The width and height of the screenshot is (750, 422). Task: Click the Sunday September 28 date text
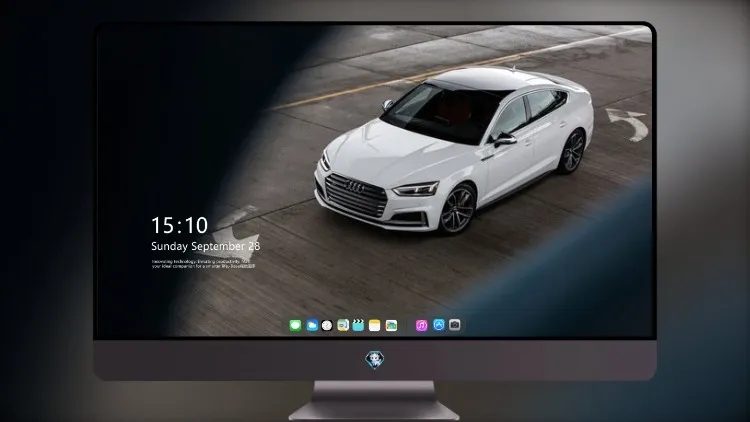tap(206, 246)
